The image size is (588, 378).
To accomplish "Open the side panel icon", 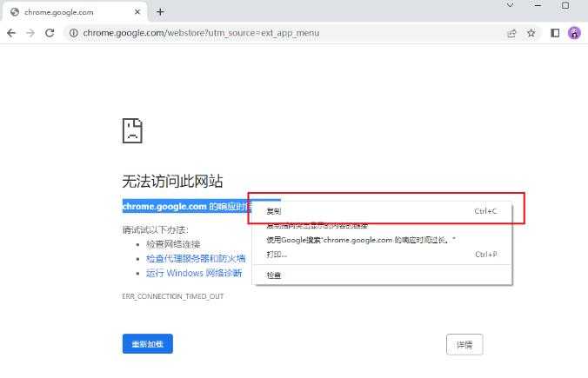I will (x=555, y=33).
